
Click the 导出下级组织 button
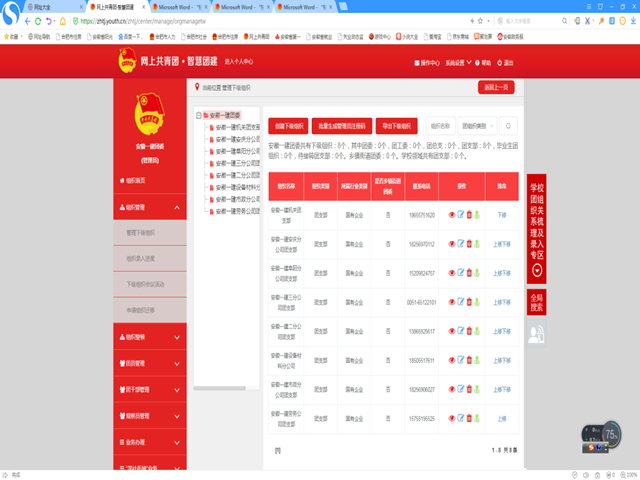(396, 126)
